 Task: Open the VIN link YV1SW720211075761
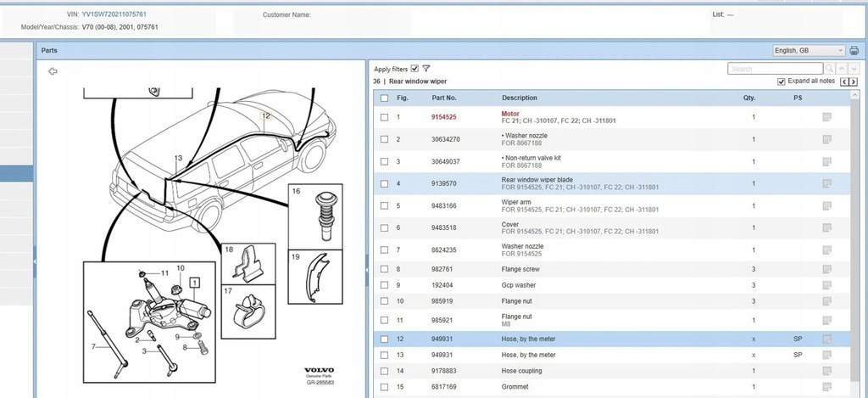(114, 14)
